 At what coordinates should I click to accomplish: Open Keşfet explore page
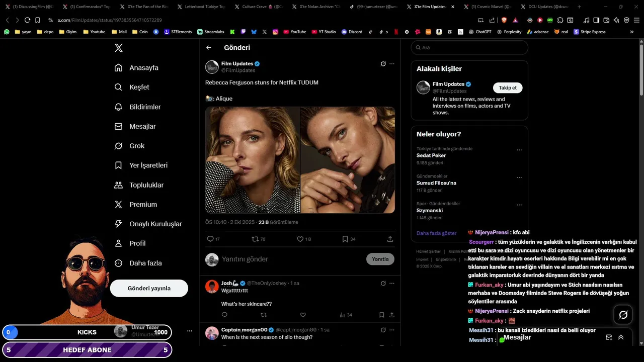(x=132, y=87)
